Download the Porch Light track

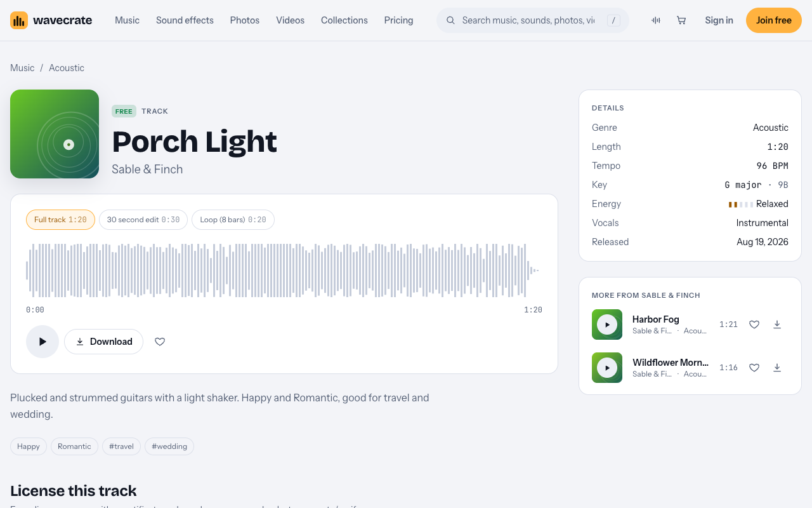(x=103, y=342)
